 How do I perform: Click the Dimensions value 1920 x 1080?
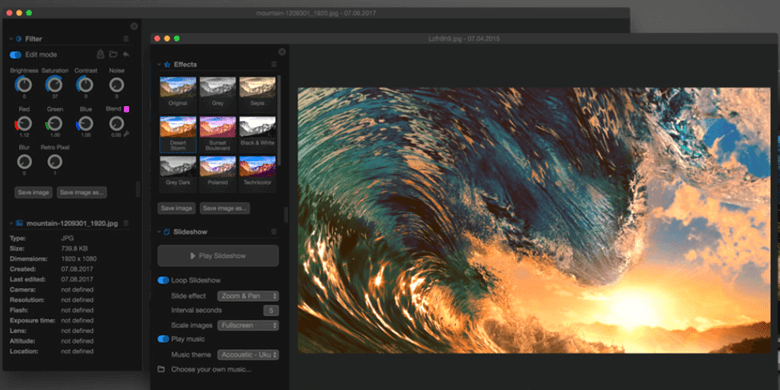tap(79, 259)
